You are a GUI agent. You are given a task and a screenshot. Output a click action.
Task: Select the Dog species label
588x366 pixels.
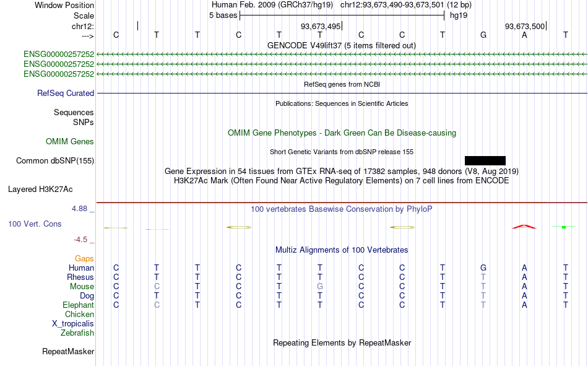tap(87, 296)
